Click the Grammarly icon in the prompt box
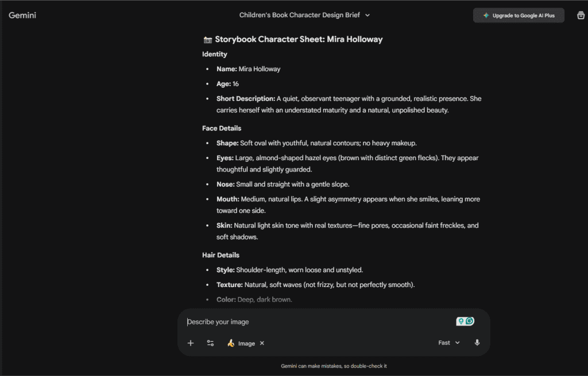 470,321
